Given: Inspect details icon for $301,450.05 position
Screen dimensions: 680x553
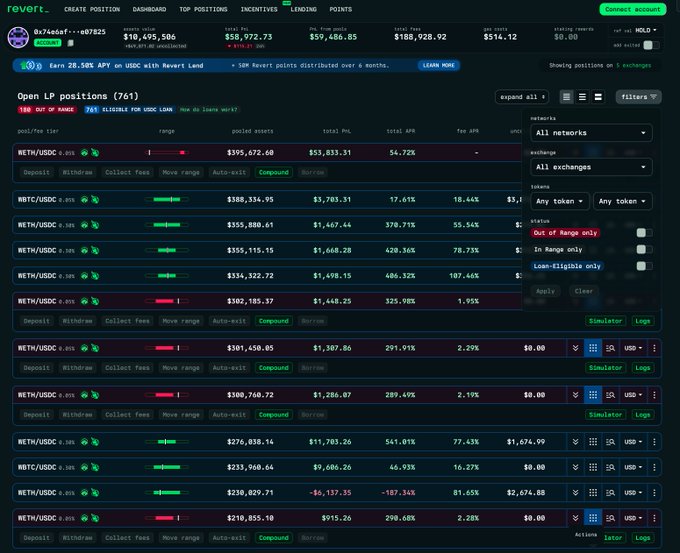Looking at the screenshot, I should pos(610,348).
